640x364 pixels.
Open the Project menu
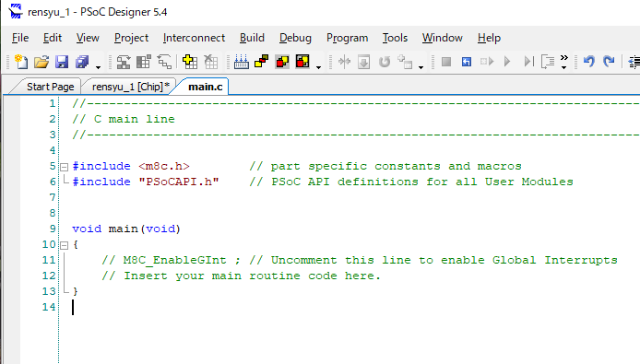(x=132, y=38)
